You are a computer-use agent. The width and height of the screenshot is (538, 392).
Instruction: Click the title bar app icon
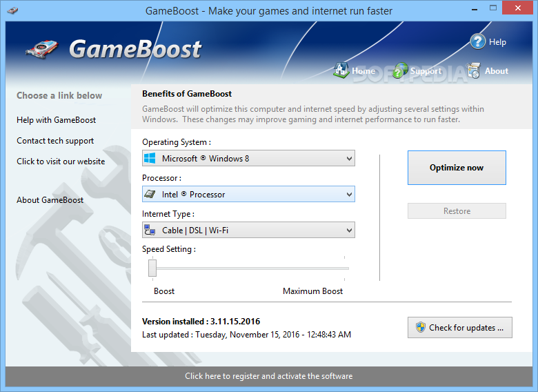[12, 10]
